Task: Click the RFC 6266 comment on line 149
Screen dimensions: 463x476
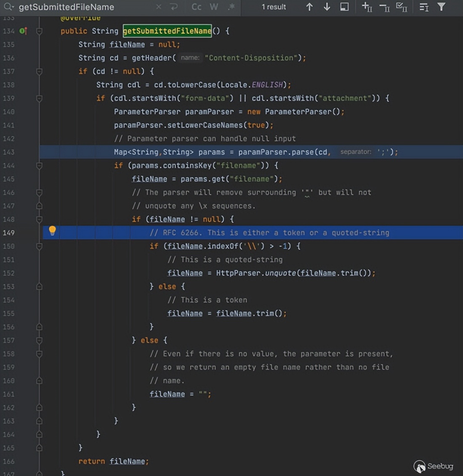Action: (269, 233)
